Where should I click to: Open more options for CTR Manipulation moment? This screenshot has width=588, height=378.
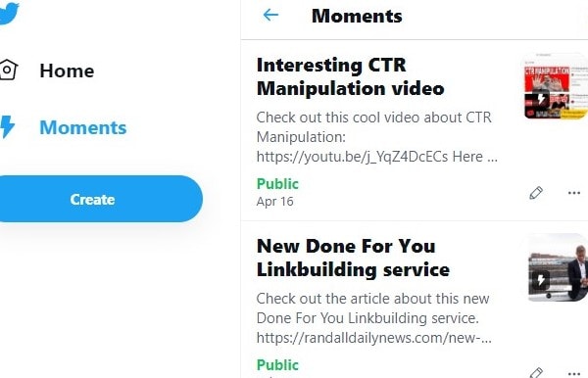[x=574, y=193]
